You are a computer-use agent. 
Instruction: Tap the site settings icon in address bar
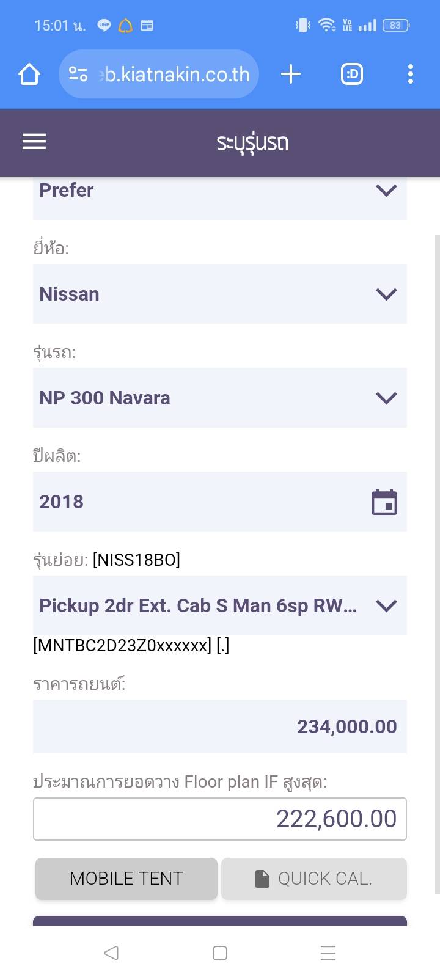point(78,75)
